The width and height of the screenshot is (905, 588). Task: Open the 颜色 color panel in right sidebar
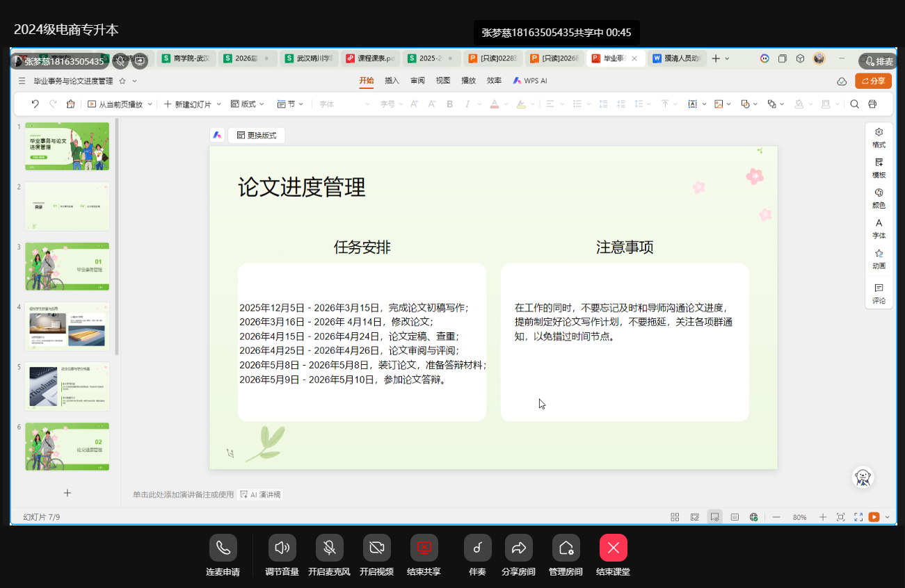[x=879, y=197]
